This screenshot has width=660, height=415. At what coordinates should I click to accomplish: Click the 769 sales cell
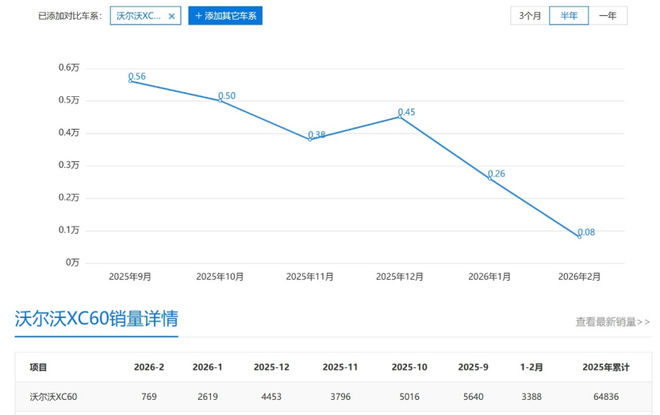coord(149,396)
